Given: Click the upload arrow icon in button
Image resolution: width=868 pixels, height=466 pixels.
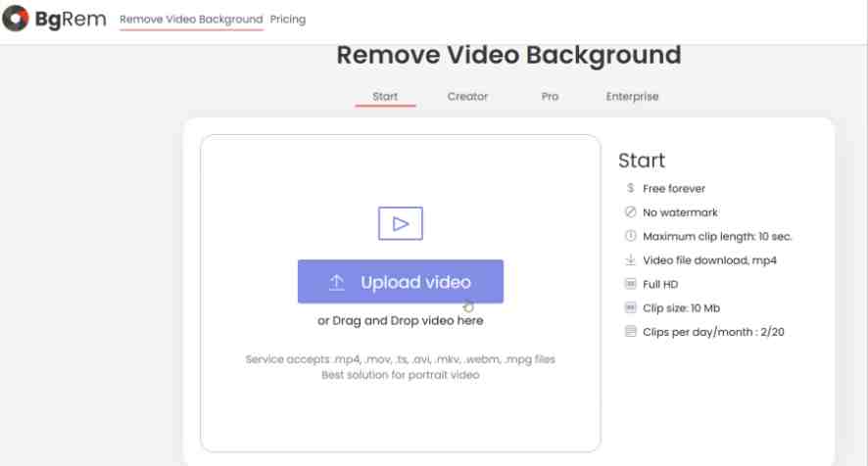Looking at the screenshot, I should click(x=337, y=282).
